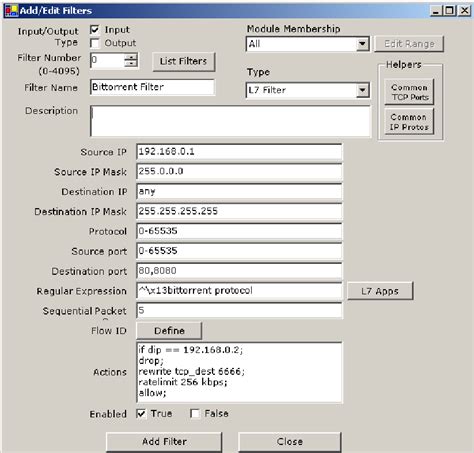Click the Add/Edit Filters window icon

click(11, 11)
